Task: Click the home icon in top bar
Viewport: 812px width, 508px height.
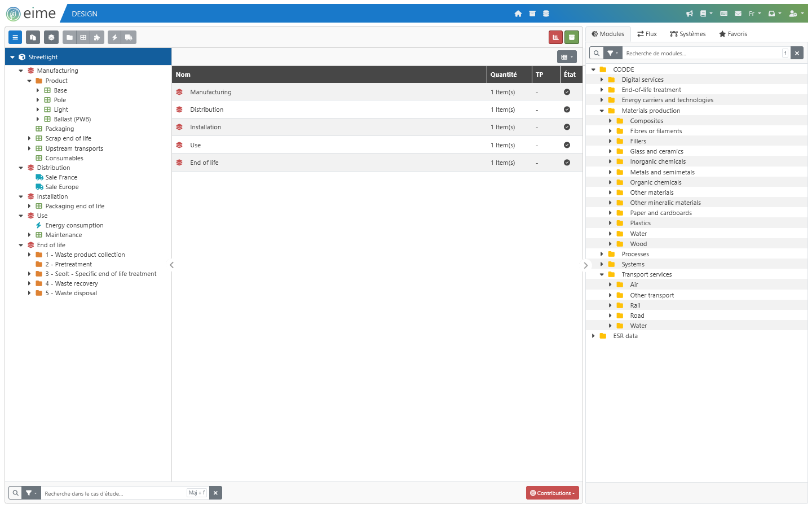Action: 518,14
